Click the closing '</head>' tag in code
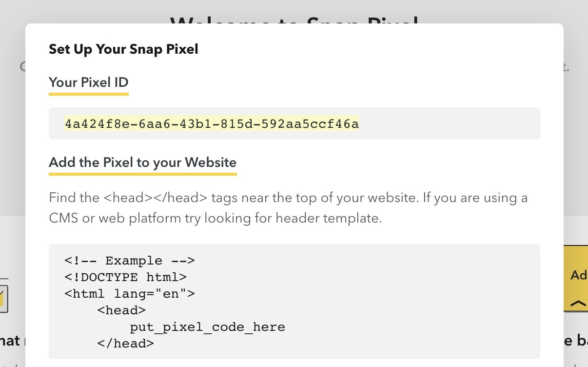This screenshot has height=367, width=588. click(x=125, y=344)
